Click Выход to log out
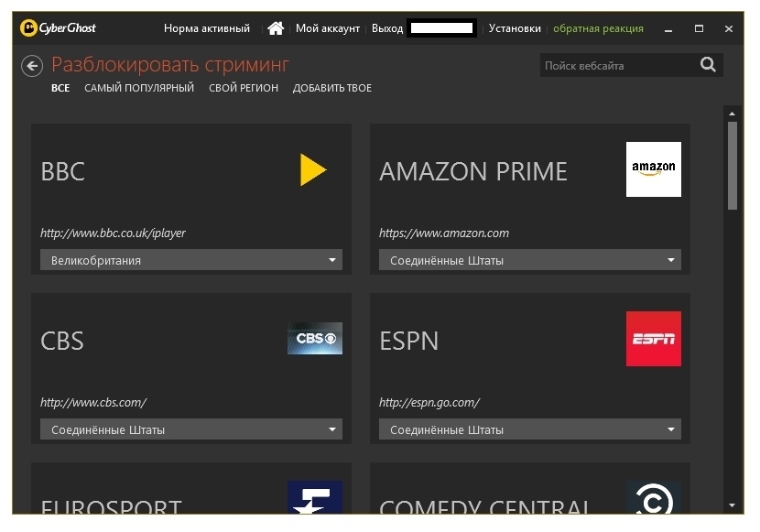Screen dimensions: 760x532 (387, 28)
